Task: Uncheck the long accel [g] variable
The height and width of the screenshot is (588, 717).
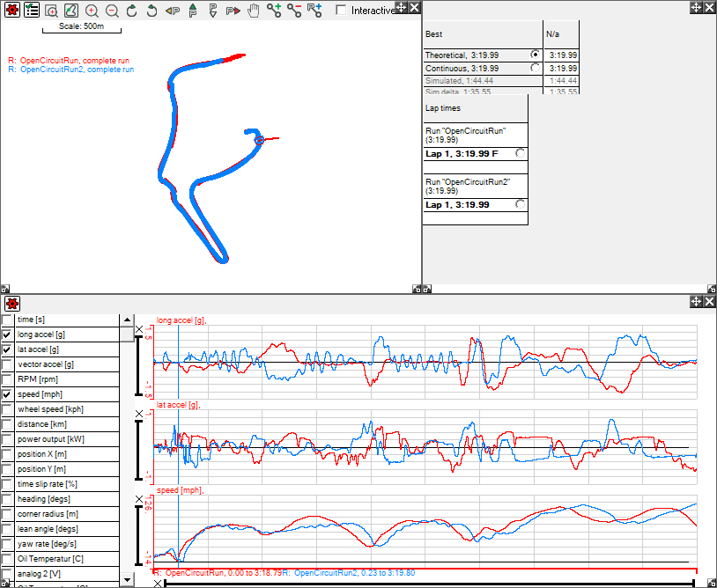Action: coord(8,335)
